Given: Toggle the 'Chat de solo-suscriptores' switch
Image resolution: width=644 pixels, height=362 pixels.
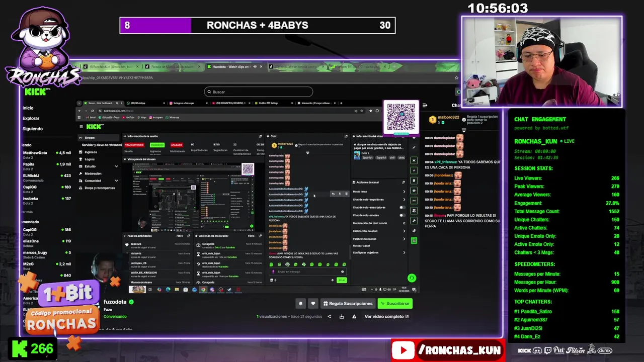Looking at the screenshot, I should point(402,207).
